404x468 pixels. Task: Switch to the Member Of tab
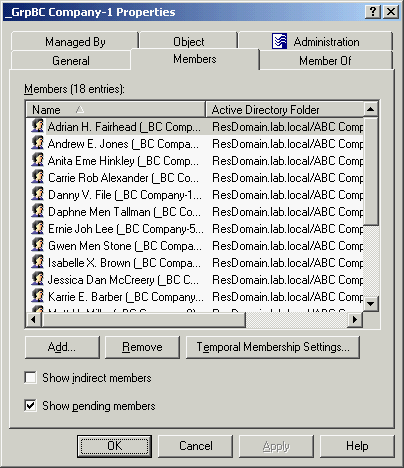[326, 61]
